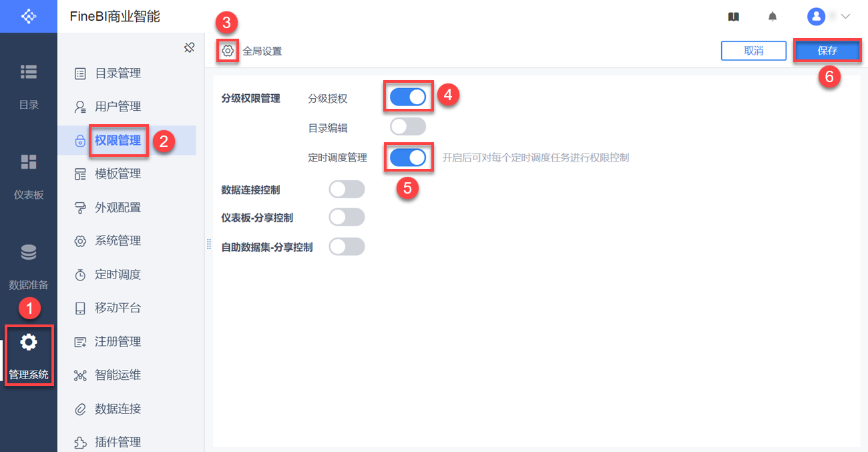This screenshot has height=452, width=868.
Task: Click the notification bell icon
Action: [773, 17]
